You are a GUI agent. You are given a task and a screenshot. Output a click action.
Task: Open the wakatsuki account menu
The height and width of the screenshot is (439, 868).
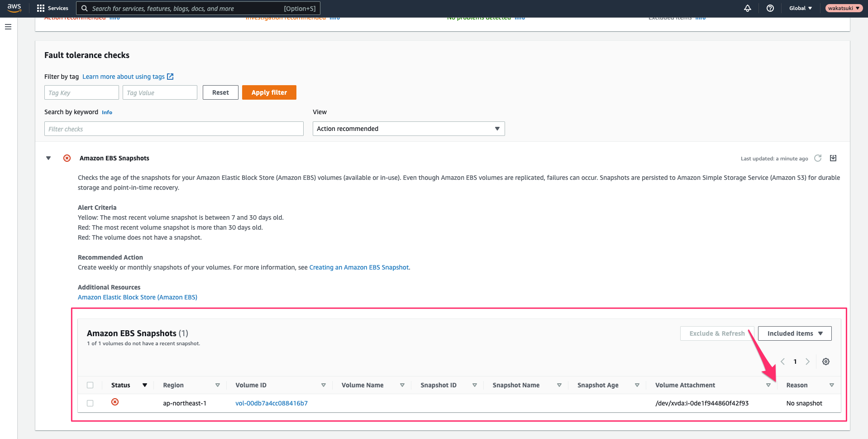[844, 8]
